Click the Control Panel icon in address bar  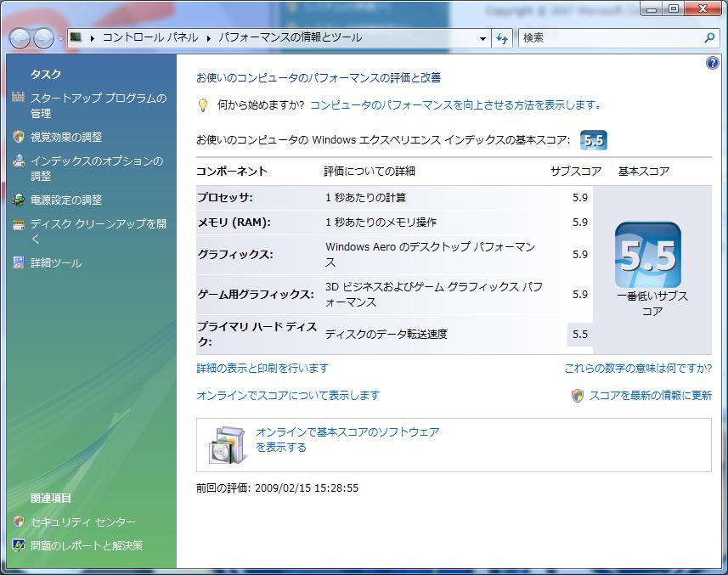click(x=76, y=37)
